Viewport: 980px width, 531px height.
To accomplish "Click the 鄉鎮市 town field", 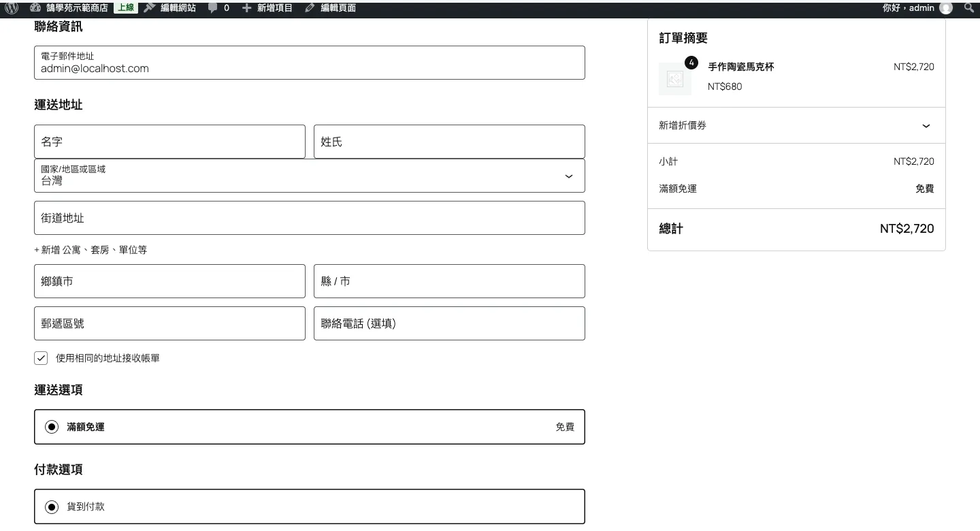I will pyautogui.click(x=169, y=281).
